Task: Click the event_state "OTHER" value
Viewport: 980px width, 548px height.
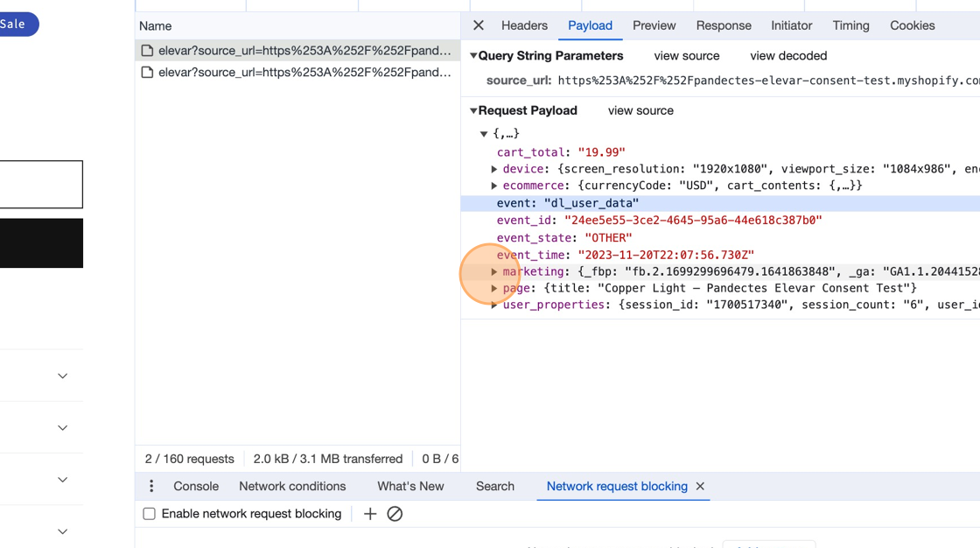Action: 608,238
